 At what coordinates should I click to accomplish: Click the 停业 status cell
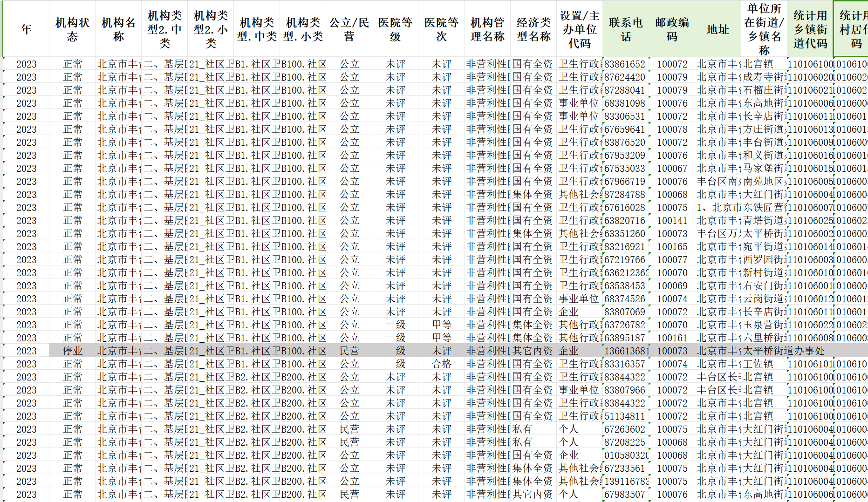pyautogui.click(x=72, y=351)
